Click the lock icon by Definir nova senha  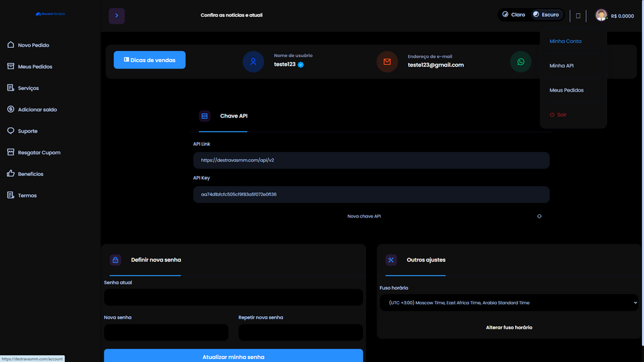(115, 260)
